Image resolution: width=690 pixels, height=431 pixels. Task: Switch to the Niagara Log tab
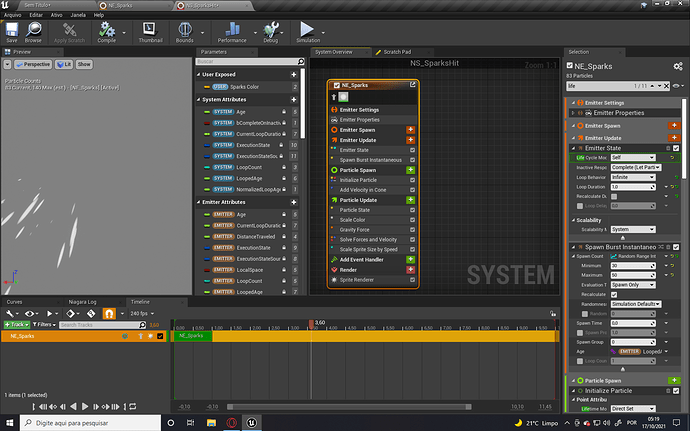[82, 302]
